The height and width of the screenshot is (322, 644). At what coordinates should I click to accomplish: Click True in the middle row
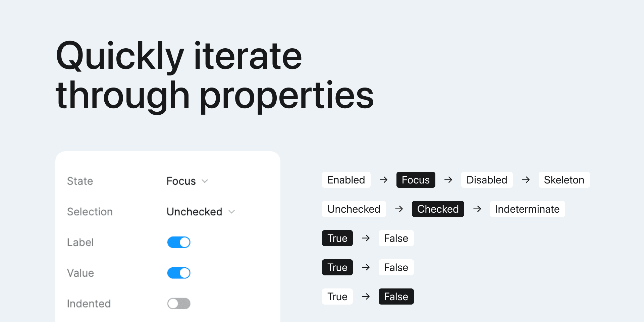point(337,267)
